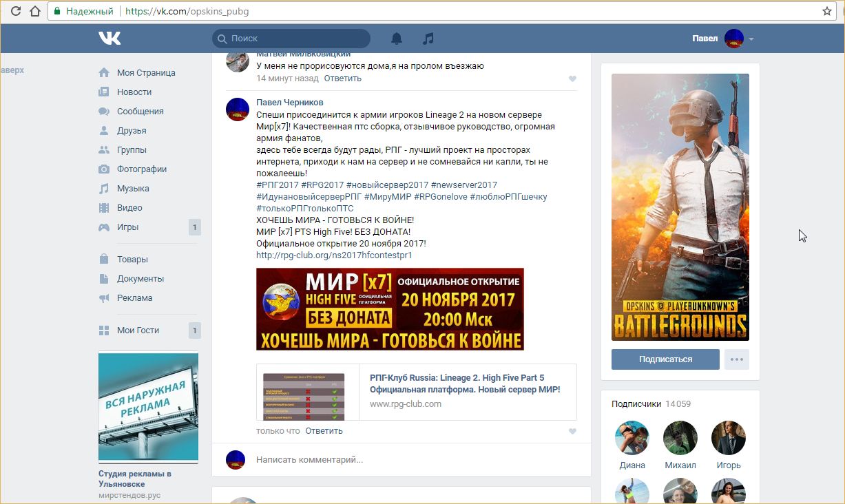The height and width of the screenshot is (504, 845).
Task: Like the Матвей Мильковицкий comment heart
Action: pyautogui.click(x=572, y=79)
